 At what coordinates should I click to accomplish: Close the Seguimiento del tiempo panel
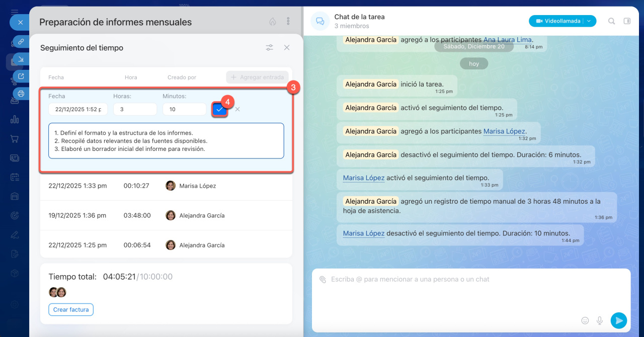(x=287, y=47)
